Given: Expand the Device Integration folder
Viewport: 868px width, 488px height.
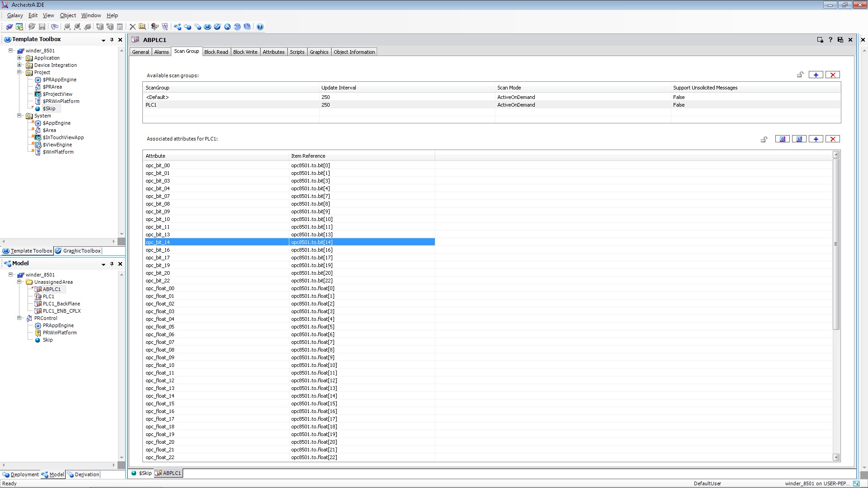Looking at the screenshot, I should click(x=19, y=65).
